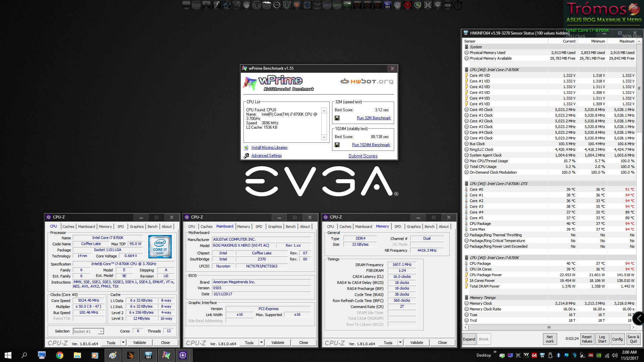Viewport: 644px width, 362px height.
Task: Open the NVIDIA tray icon
Action: (x=599, y=355)
